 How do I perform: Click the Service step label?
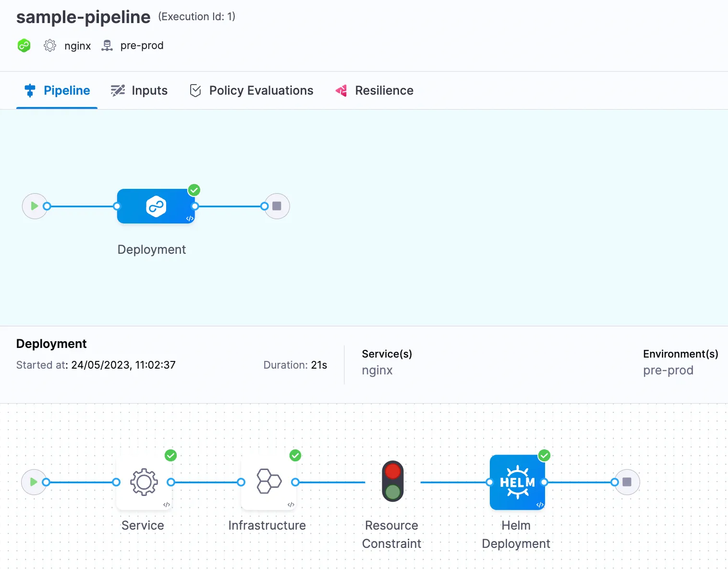click(x=143, y=525)
